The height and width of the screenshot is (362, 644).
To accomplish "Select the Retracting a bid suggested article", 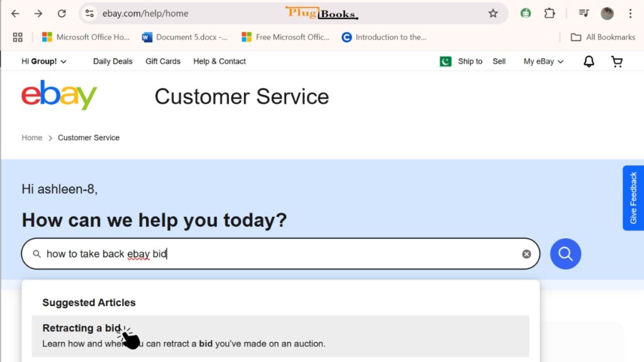I will [280, 336].
